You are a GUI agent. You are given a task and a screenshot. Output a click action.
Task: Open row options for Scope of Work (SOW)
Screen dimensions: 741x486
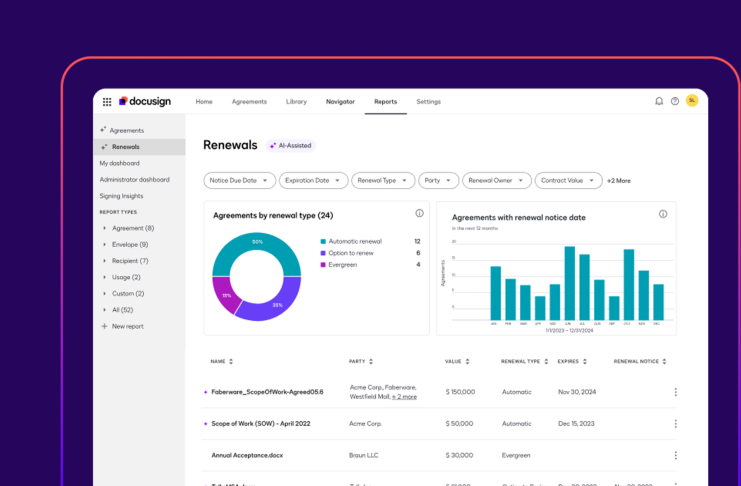click(676, 424)
